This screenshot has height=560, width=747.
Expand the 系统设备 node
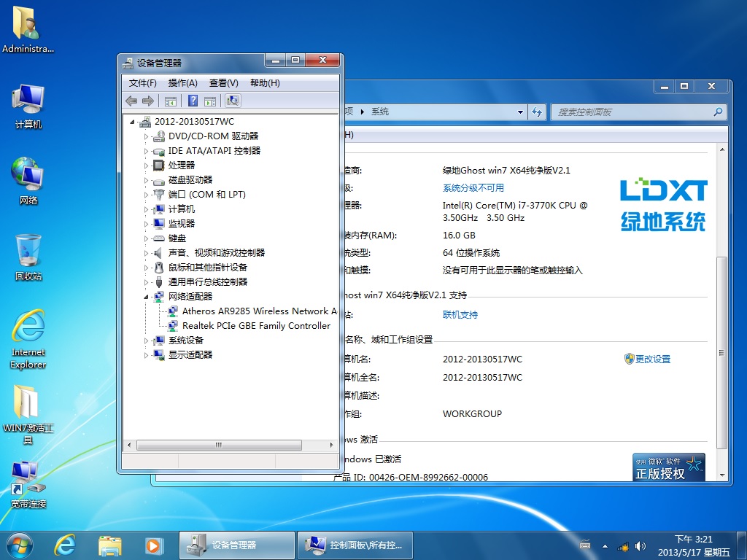pos(146,341)
